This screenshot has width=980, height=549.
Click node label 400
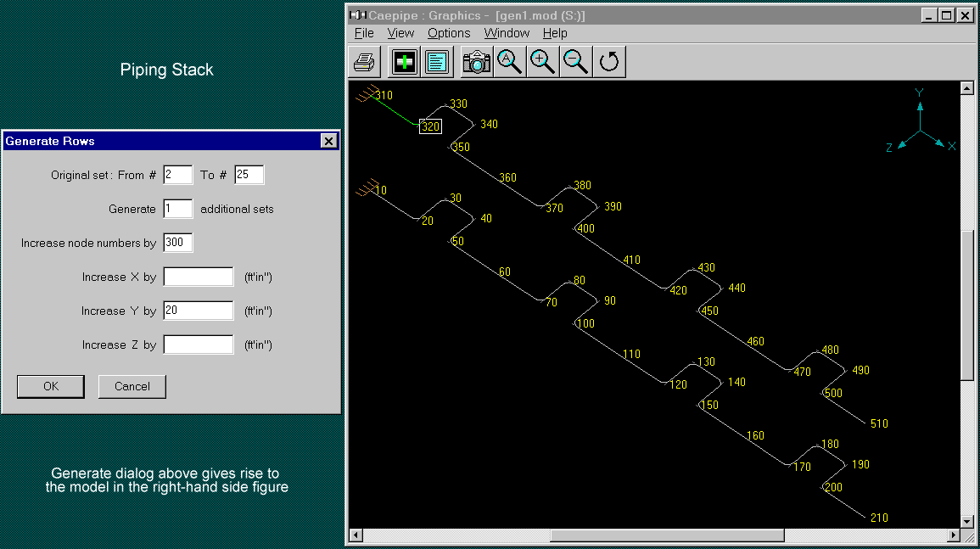pyautogui.click(x=585, y=228)
